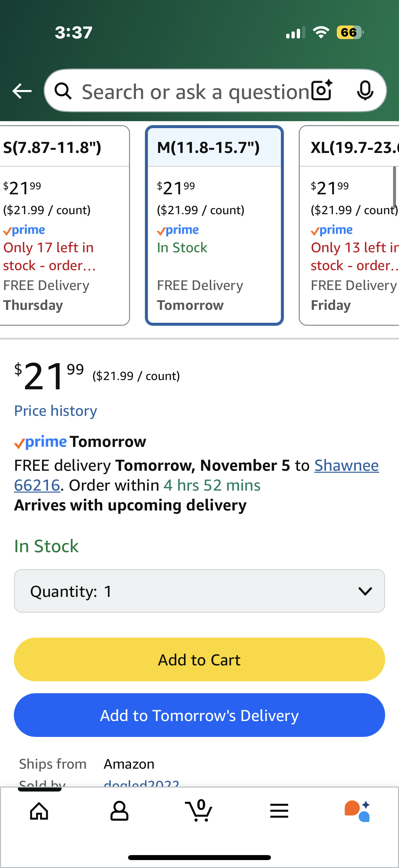Tap the search or ask field
399x868 pixels.
coord(195,92)
